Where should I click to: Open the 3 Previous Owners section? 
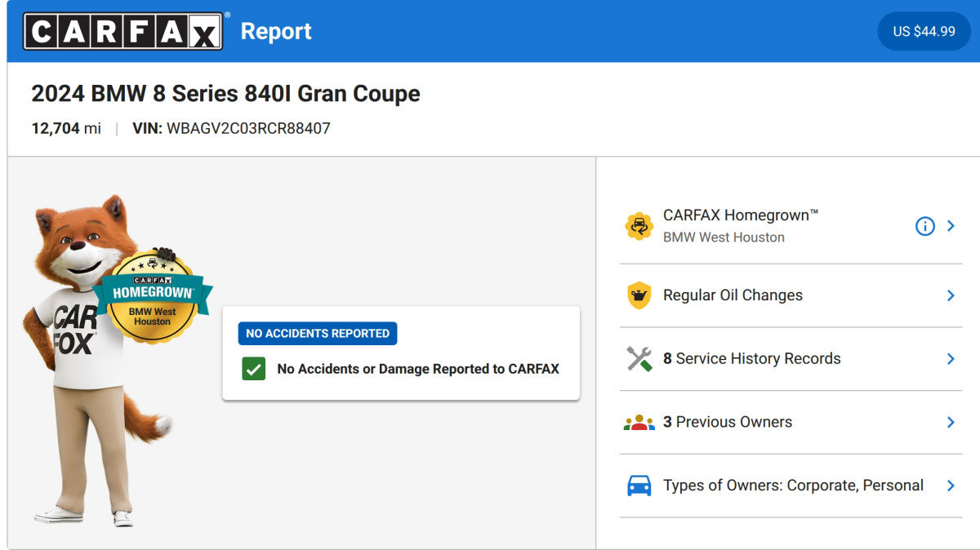click(791, 423)
